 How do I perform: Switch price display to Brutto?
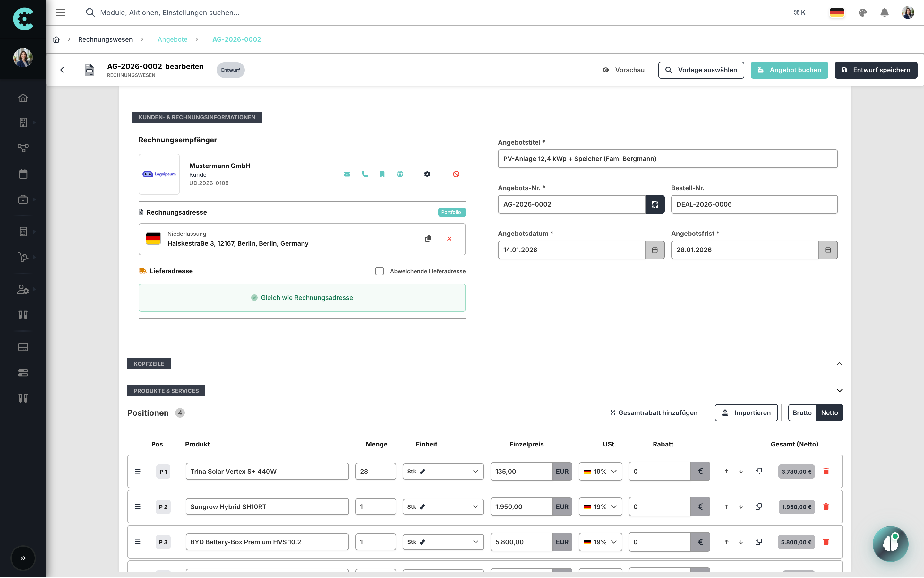(x=802, y=413)
